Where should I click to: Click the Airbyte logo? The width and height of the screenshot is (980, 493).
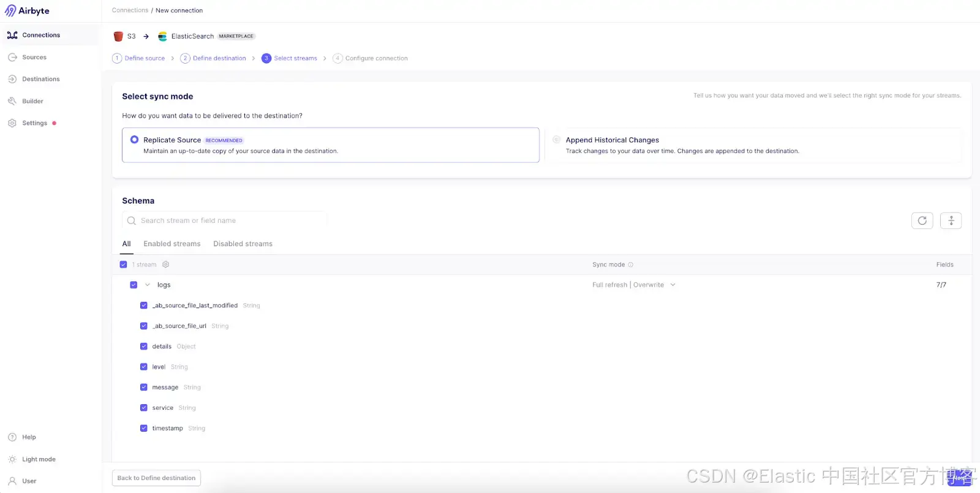(x=27, y=11)
